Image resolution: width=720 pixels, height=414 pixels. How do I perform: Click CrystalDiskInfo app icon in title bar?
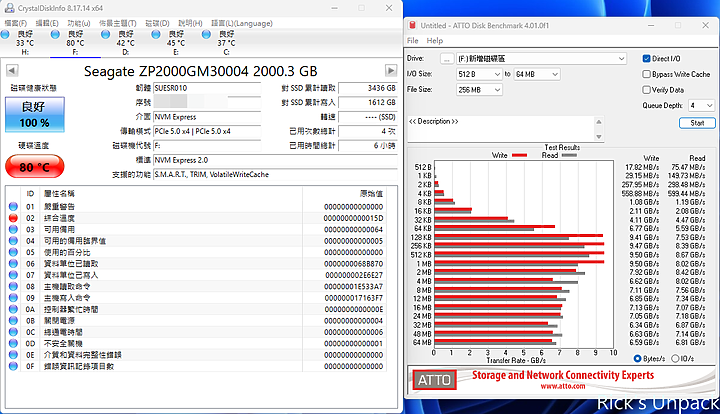[x=9, y=8]
